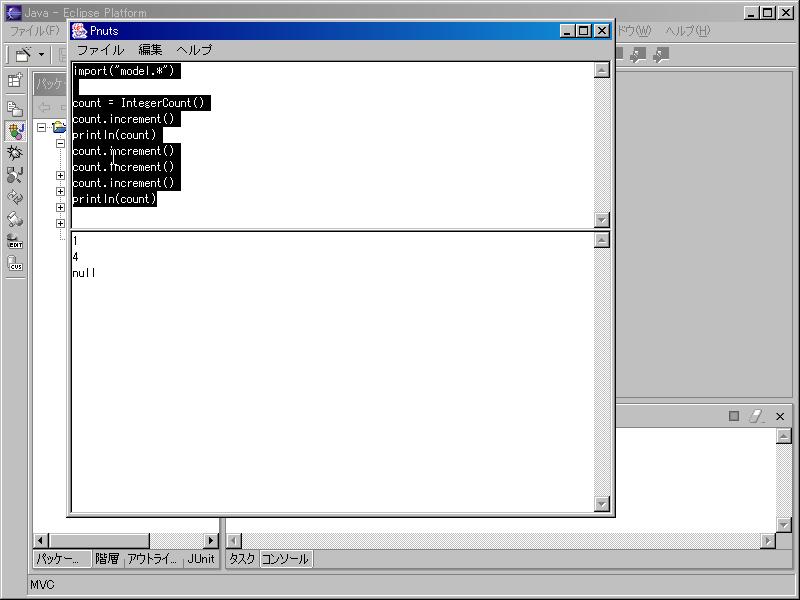The image size is (800, 600).
Task: Open the Pnuts ファイル menu
Action: [101, 50]
